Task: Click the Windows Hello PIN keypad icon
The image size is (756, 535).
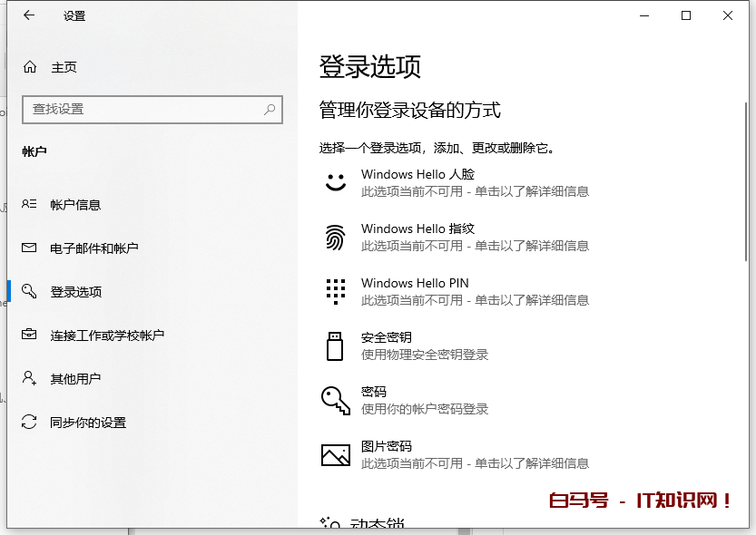Action: 335,291
